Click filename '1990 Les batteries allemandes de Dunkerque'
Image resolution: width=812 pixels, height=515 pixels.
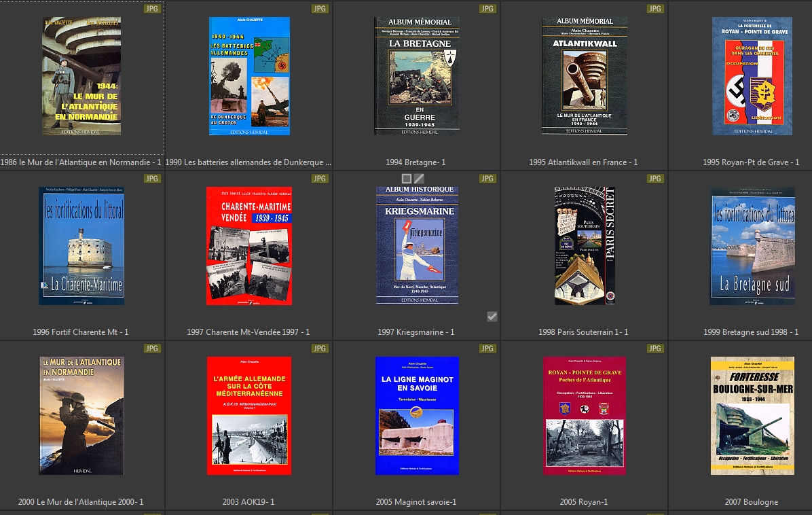(x=248, y=162)
